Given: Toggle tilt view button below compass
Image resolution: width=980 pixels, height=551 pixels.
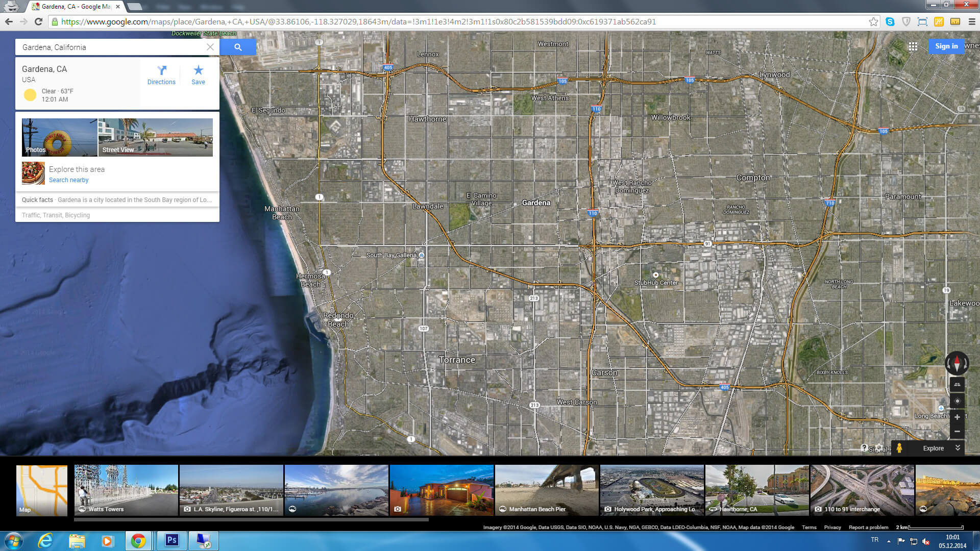Looking at the screenshot, I should tap(957, 385).
